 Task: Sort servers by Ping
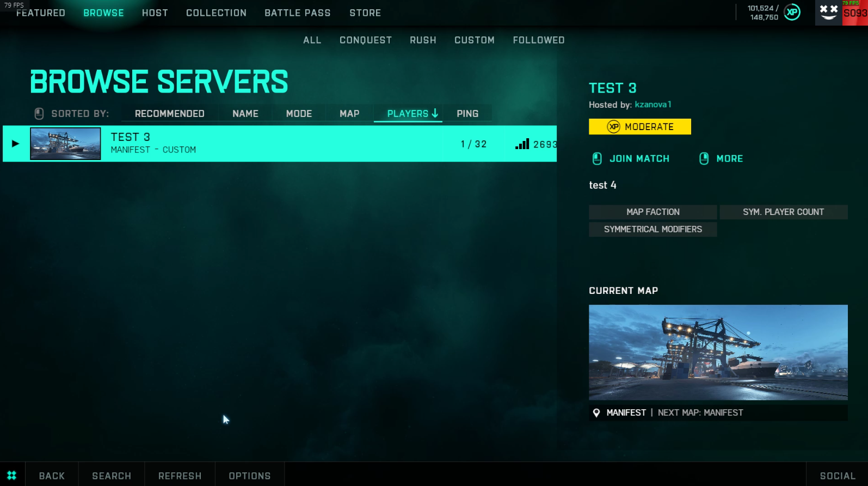pos(467,113)
